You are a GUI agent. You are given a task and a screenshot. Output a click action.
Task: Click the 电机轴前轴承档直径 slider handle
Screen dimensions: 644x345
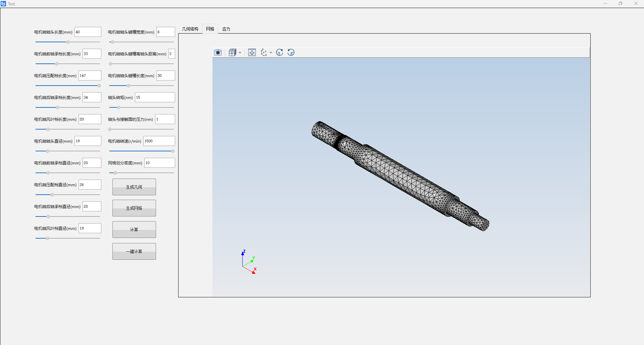(48, 173)
